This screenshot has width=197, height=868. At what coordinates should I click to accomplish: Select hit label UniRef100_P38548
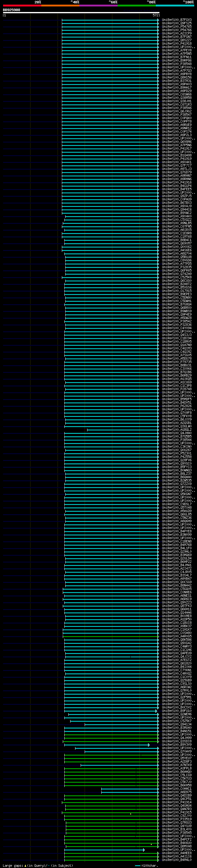pyautogui.click(x=177, y=64)
